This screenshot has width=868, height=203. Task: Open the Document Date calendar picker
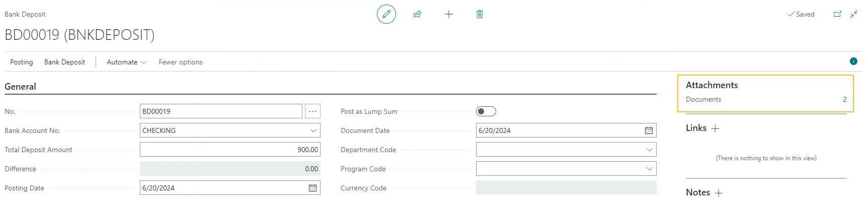point(649,130)
